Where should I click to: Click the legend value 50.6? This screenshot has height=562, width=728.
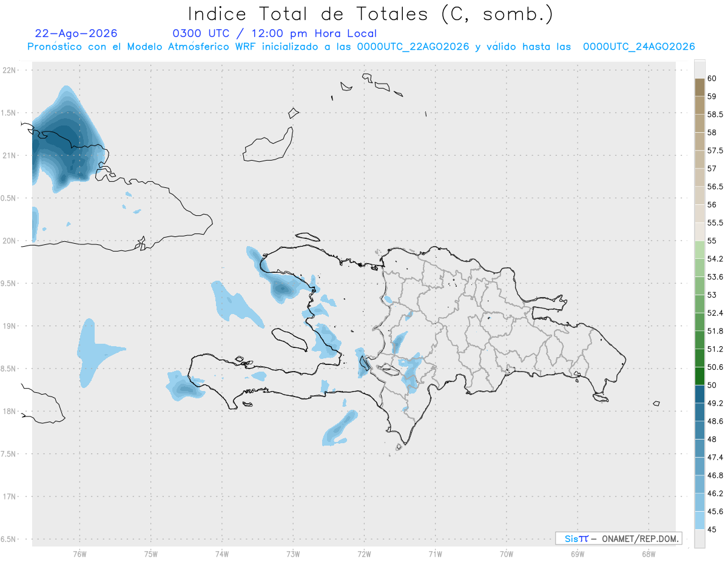point(715,367)
